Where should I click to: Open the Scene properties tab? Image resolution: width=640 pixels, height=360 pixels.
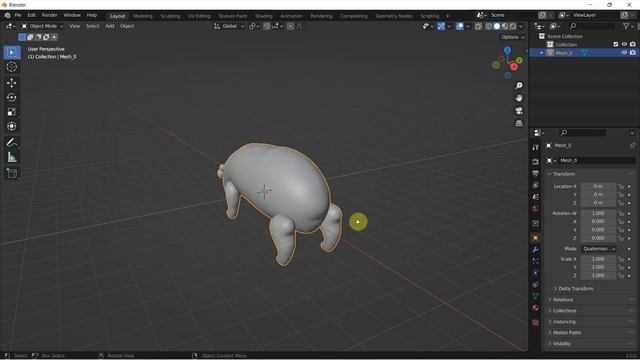[536, 197]
